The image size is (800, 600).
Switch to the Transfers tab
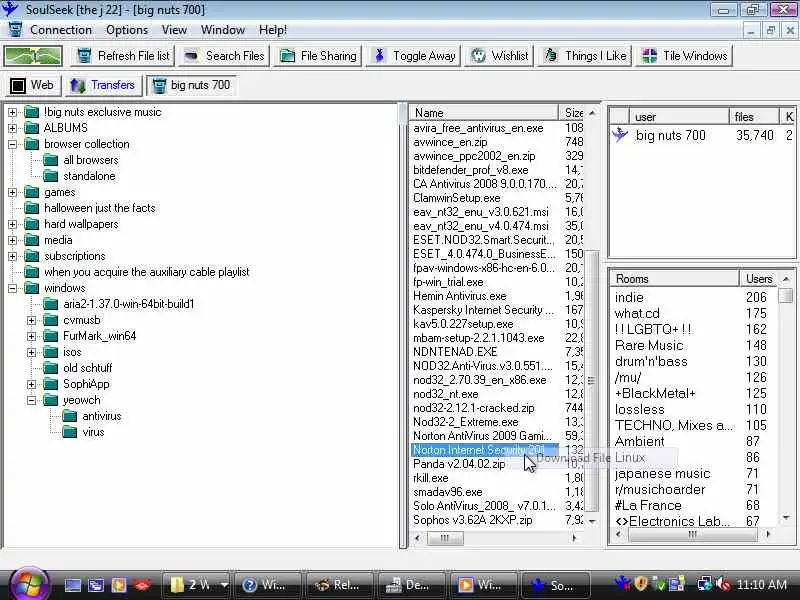[103, 85]
